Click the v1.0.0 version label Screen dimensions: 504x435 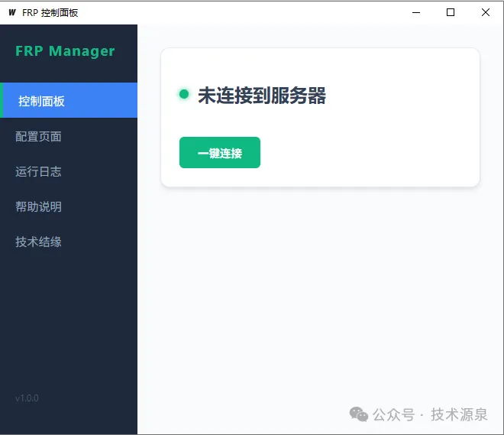click(27, 398)
